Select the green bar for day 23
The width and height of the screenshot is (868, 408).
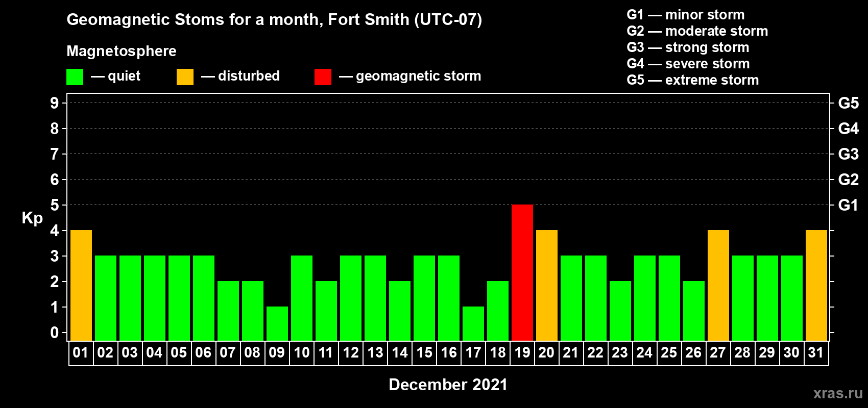tap(620, 311)
